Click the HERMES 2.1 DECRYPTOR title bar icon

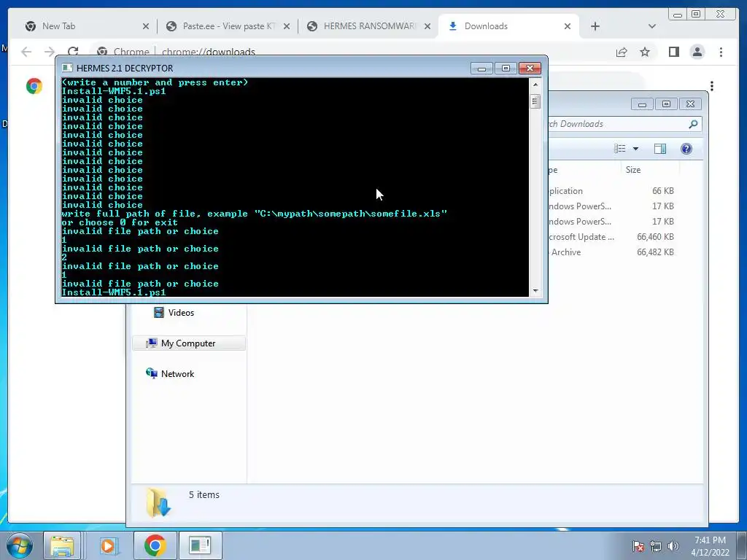pyautogui.click(x=67, y=68)
